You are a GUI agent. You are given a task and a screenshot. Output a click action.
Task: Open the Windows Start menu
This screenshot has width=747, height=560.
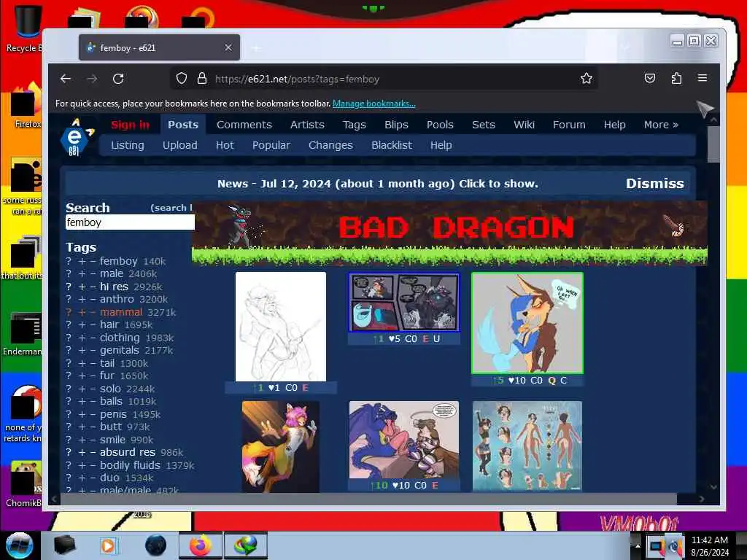tap(19, 545)
